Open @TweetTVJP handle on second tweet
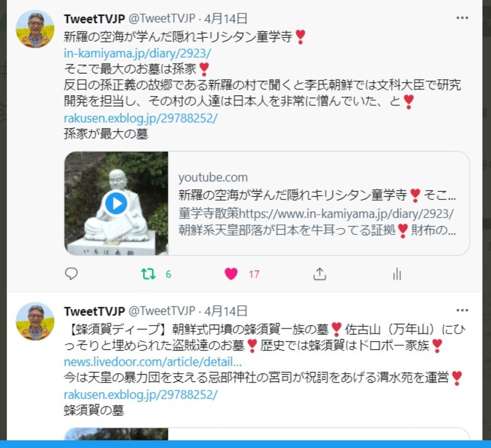The height and width of the screenshot is (448, 491). (162, 311)
